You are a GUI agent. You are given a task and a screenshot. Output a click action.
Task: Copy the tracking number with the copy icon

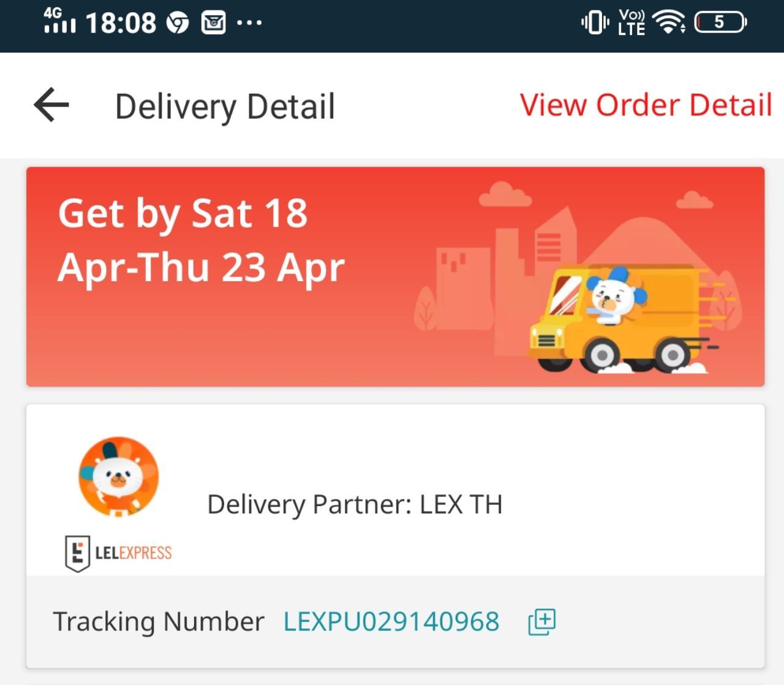pos(542,622)
